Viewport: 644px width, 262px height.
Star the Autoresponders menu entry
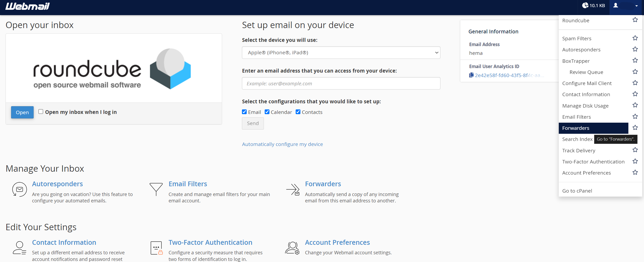[635, 49]
